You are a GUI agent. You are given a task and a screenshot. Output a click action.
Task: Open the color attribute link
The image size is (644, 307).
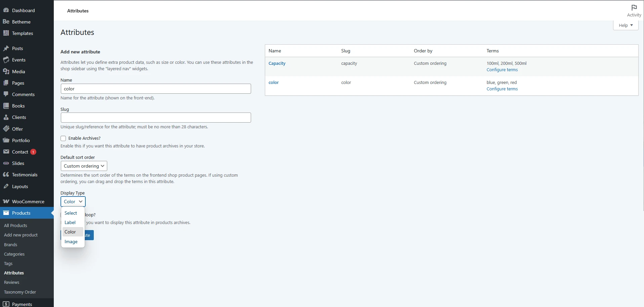[273, 82]
